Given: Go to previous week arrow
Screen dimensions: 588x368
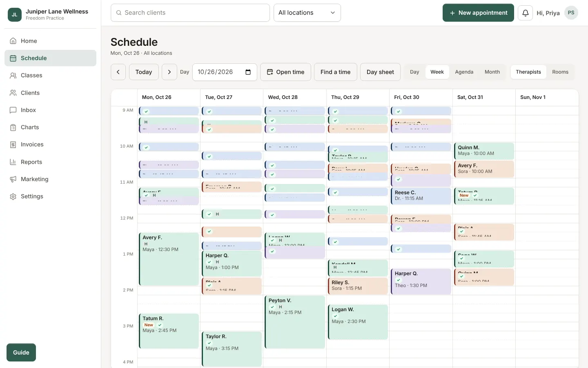Looking at the screenshot, I should tap(118, 72).
